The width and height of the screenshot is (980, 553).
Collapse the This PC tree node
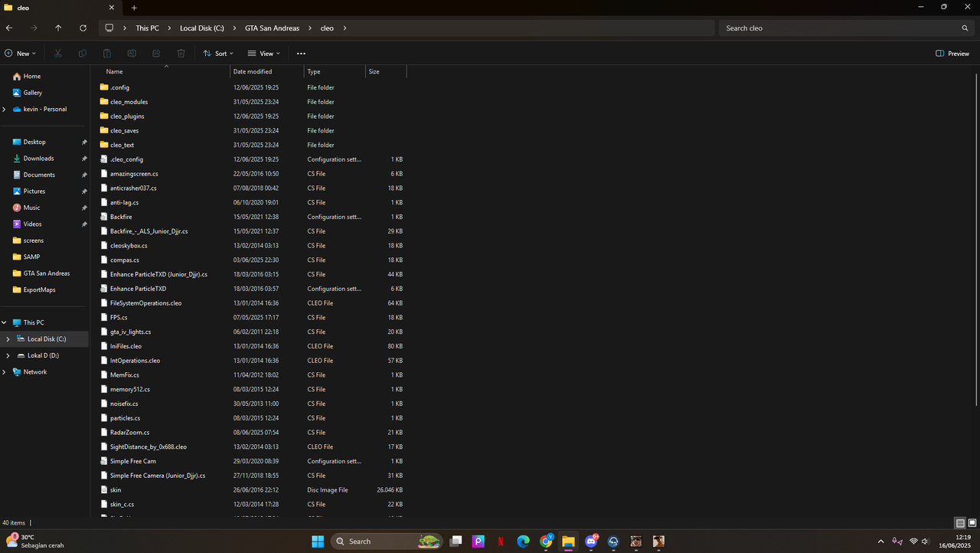(5, 322)
